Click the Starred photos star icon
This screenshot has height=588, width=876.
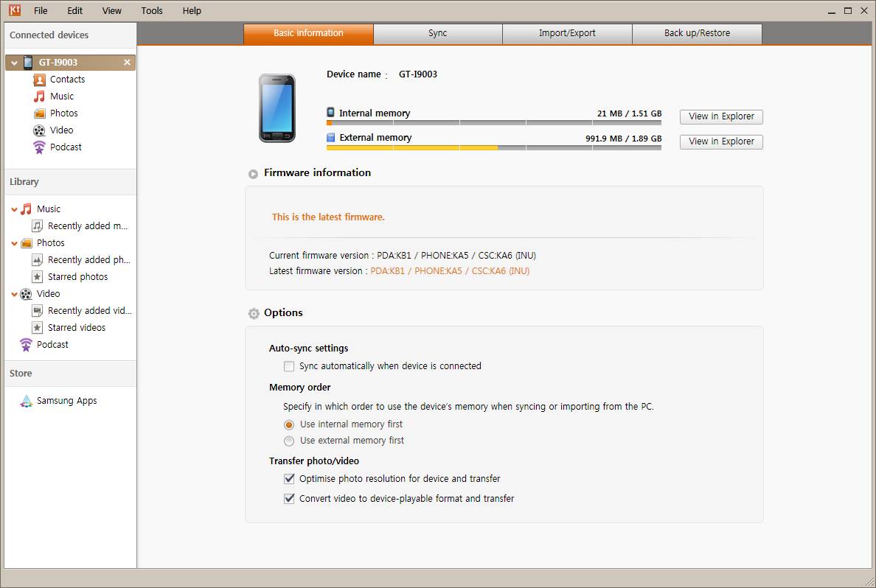(x=37, y=276)
